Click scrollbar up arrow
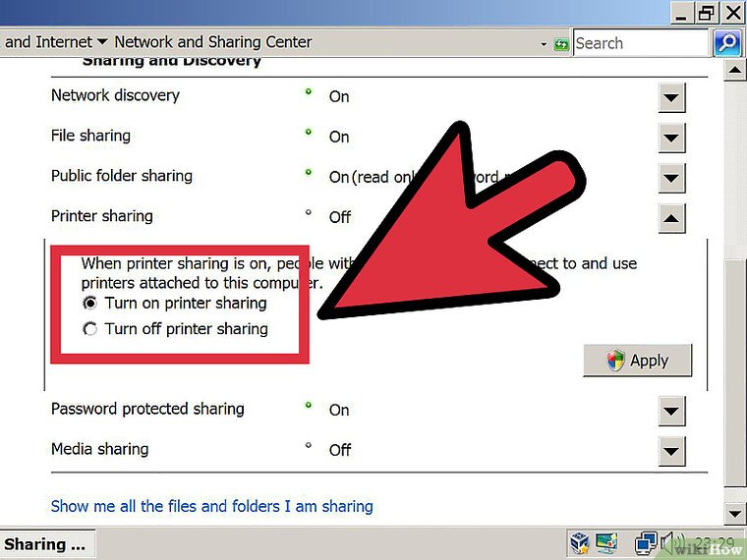Screen dimensions: 747x560 tap(734, 71)
